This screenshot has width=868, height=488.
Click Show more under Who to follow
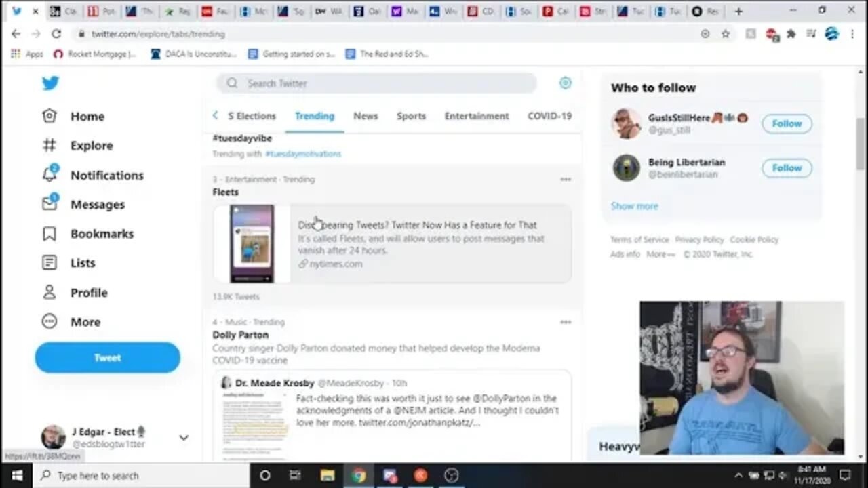point(634,206)
